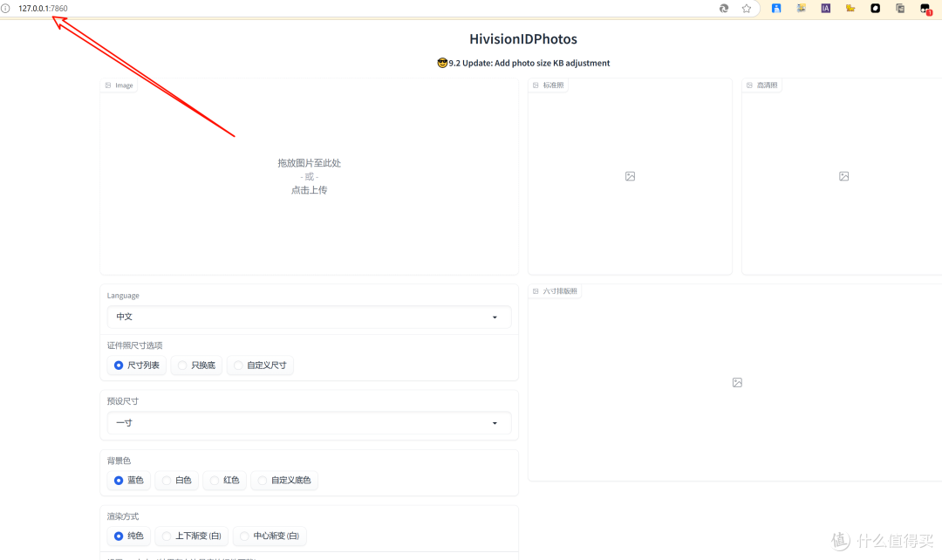The image size is (942, 560).
Task: Click the 标准照 panel label icon
Action: pyautogui.click(x=536, y=85)
